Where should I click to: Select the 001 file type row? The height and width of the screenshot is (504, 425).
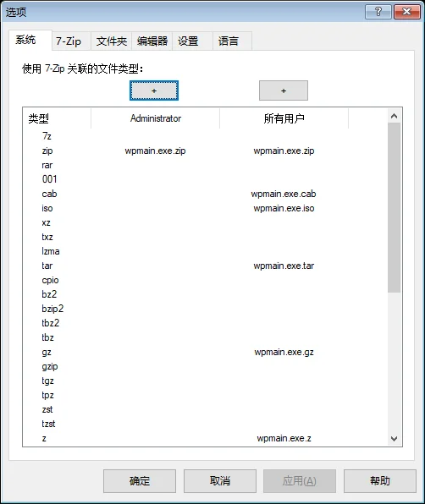click(205, 179)
